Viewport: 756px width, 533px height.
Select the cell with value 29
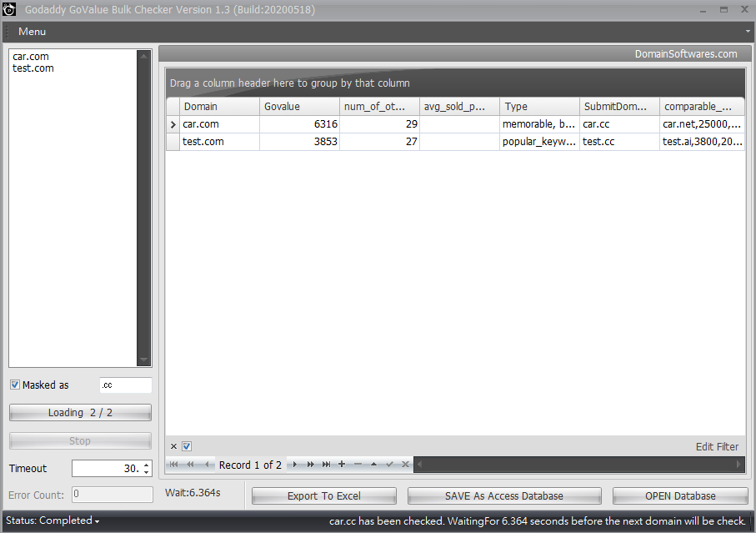379,124
